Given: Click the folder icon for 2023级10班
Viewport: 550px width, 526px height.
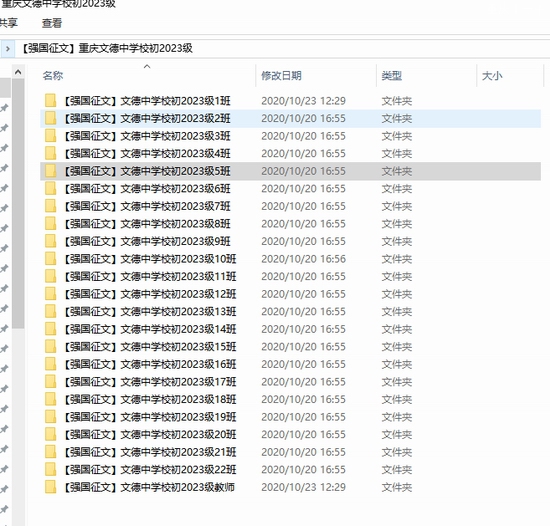Looking at the screenshot, I should coord(51,259).
